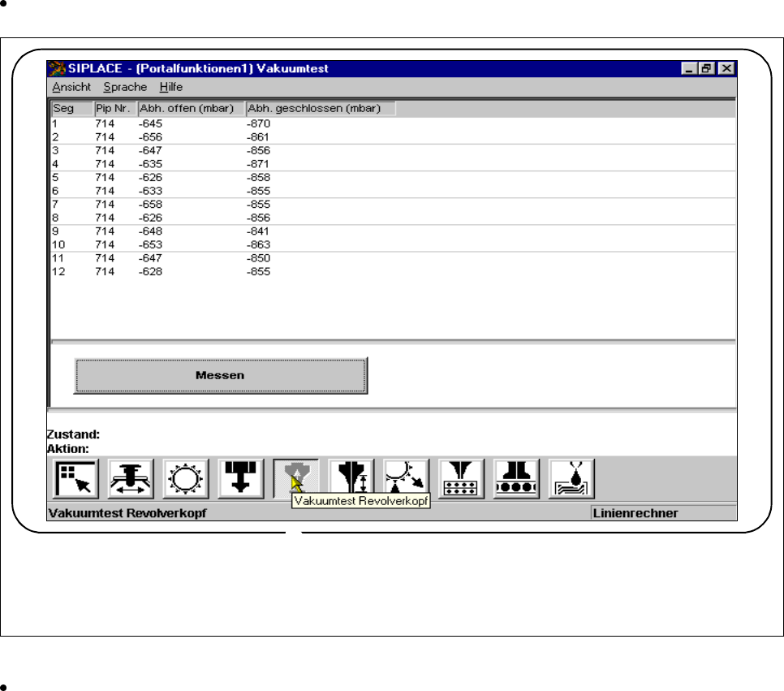The height and width of the screenshot is (691, 784).
Task: Click the Pip Nr. column header
Action: [x=115, y=109]
